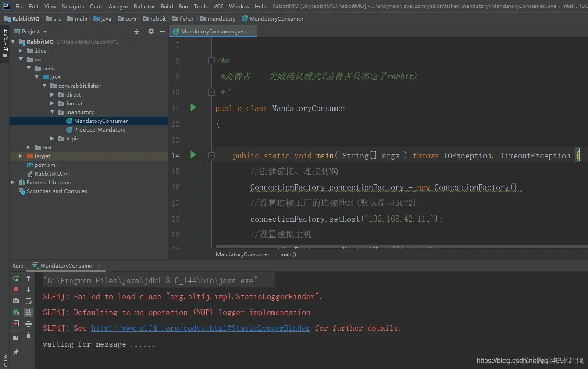This screenshot has width=588, height=369.
Task: Collapse the main method fold marker at line 14
Action: point(211,155)
